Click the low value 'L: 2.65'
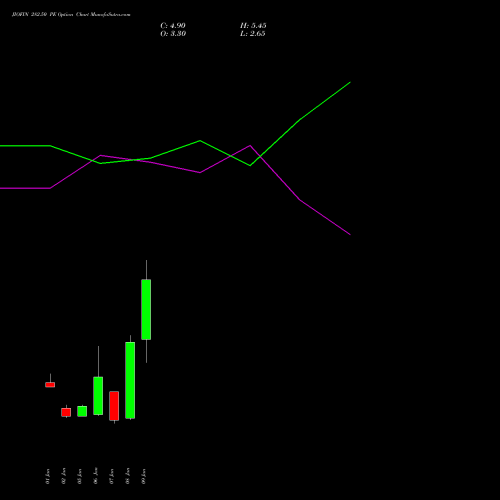The height and width of the screenshot is (500, 500). (x=253, y=34)
